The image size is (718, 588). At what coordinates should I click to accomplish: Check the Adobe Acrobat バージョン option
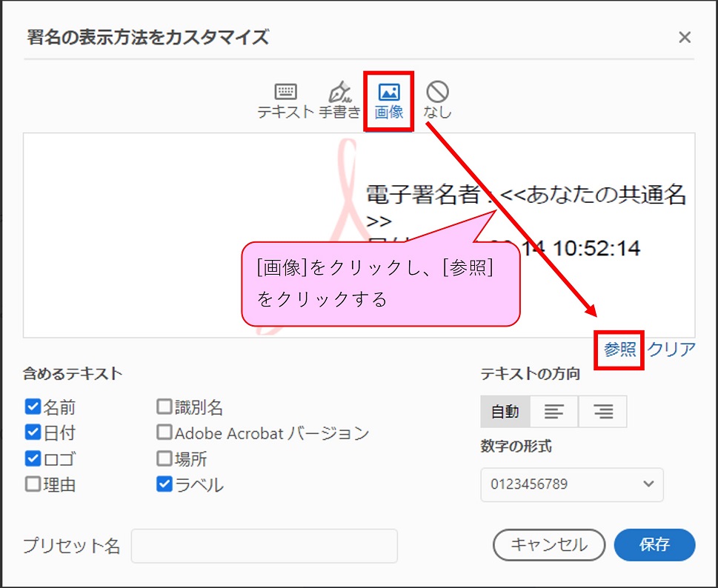point(164,432)
